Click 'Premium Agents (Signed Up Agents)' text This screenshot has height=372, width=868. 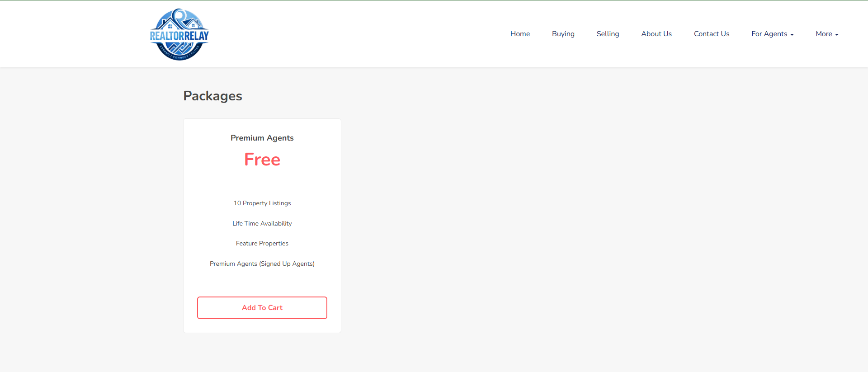tap(262, 264)
